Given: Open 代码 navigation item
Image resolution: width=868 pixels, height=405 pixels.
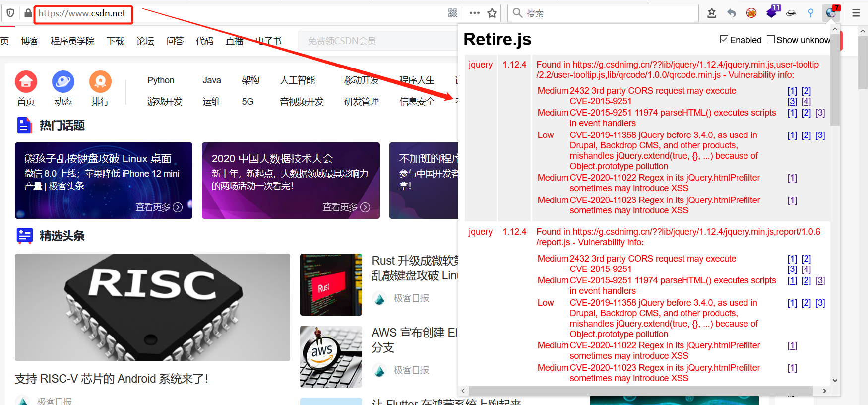Looking at the screenshot, I should click(x=204, y=41).
